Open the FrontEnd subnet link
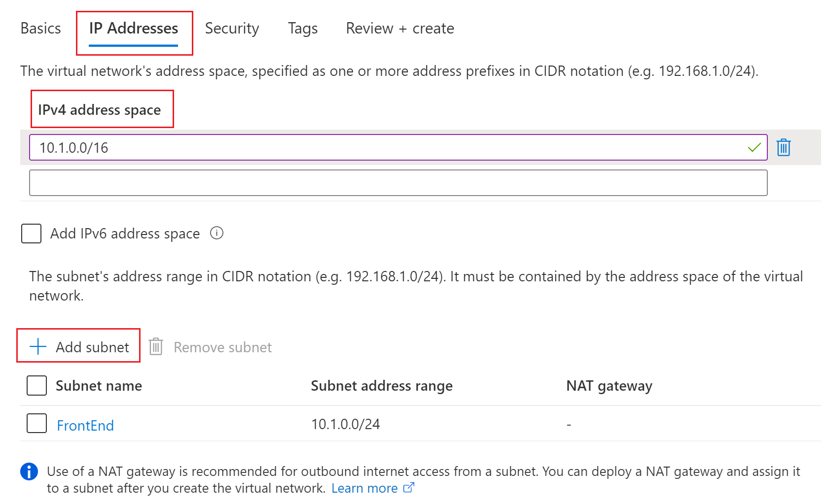Viewport: 827px width, 504px height. (85, 426)
